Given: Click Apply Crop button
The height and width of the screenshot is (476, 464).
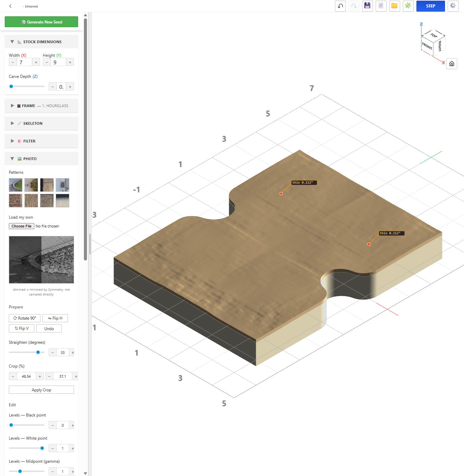Looking at the screenshot, I should [41, 390].
